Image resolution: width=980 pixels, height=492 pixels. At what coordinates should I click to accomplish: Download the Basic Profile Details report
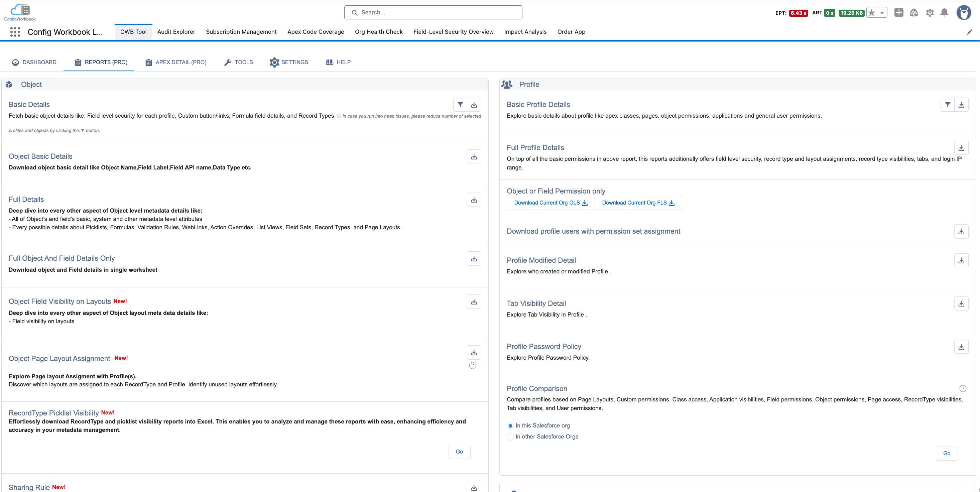point(961,105)
